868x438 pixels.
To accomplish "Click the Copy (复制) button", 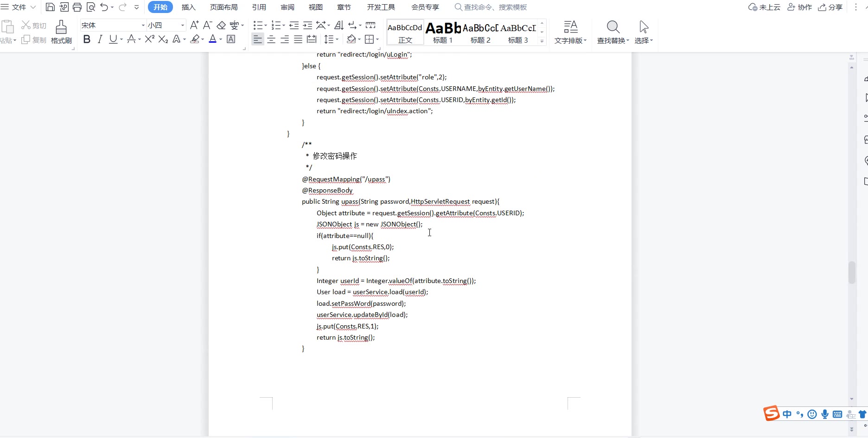I will point(34,40).
